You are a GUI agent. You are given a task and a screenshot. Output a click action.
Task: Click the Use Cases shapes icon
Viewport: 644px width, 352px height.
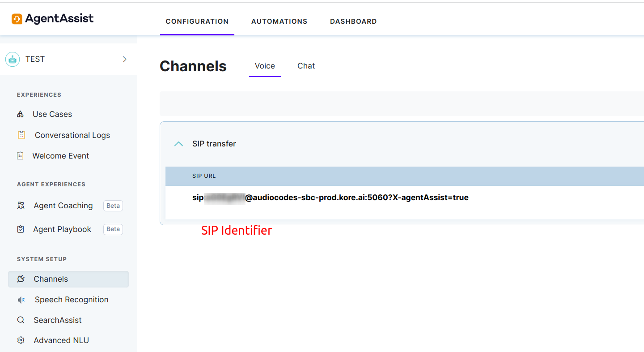(20, 114)
